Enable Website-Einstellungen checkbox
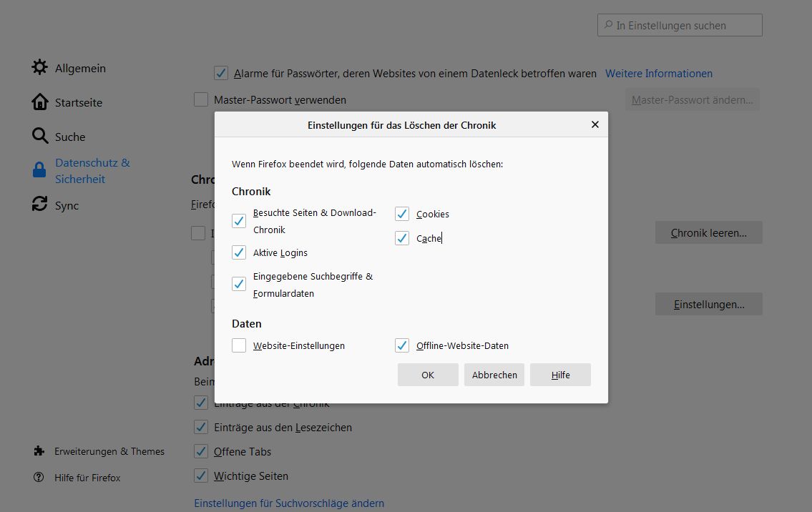 tap(239, 345)
